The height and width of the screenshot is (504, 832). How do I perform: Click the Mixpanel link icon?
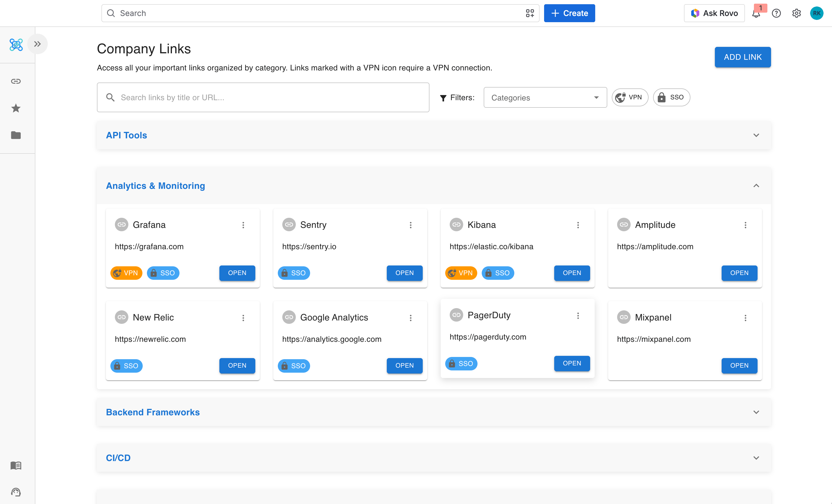(624, 317)
